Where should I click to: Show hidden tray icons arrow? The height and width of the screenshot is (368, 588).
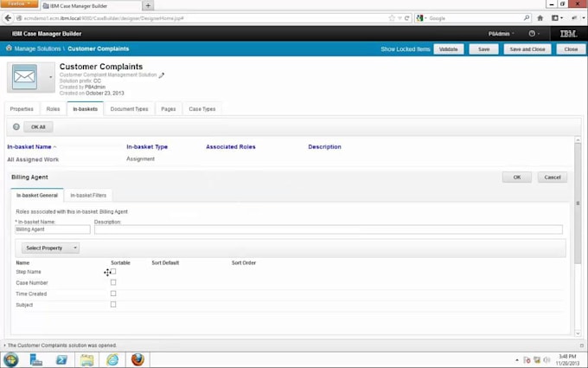pyautogui.click(x=517, y=360)
